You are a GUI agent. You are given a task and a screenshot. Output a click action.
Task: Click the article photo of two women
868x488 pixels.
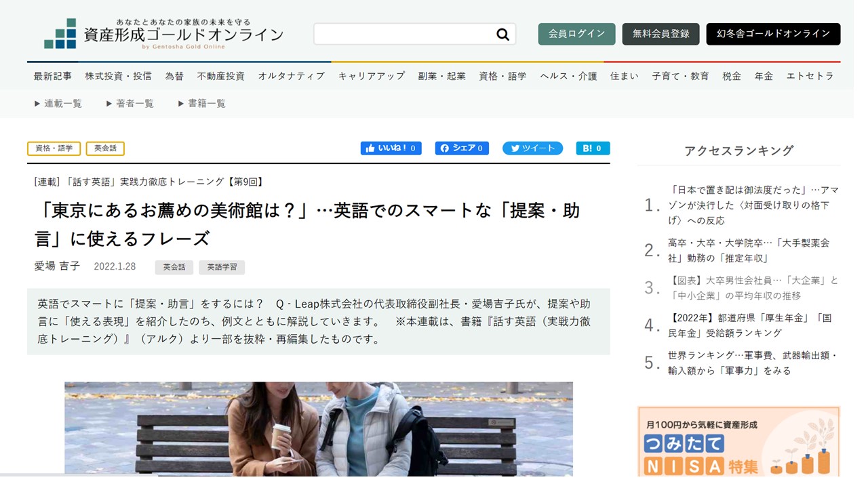coord(319,428)
